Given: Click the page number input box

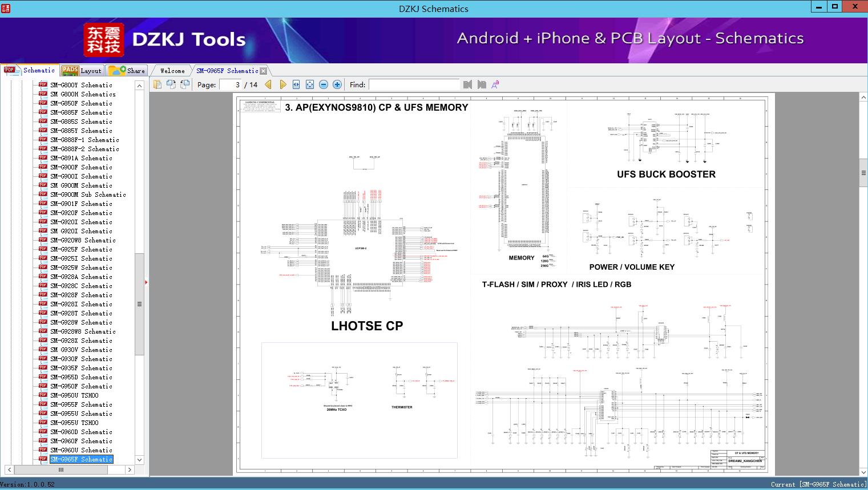Looking at the screenshot, I should click(231, 84).
